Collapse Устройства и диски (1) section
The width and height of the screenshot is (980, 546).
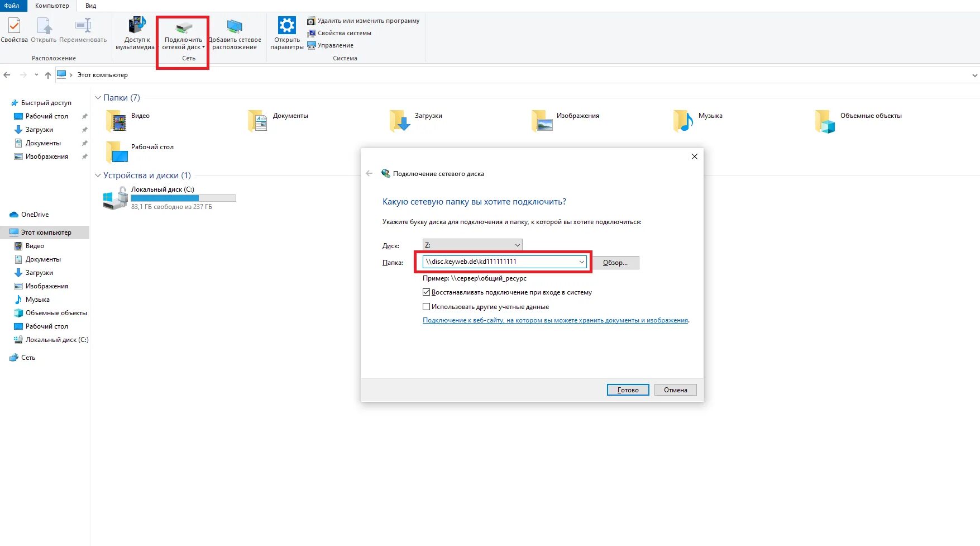[x=98, y=175]
